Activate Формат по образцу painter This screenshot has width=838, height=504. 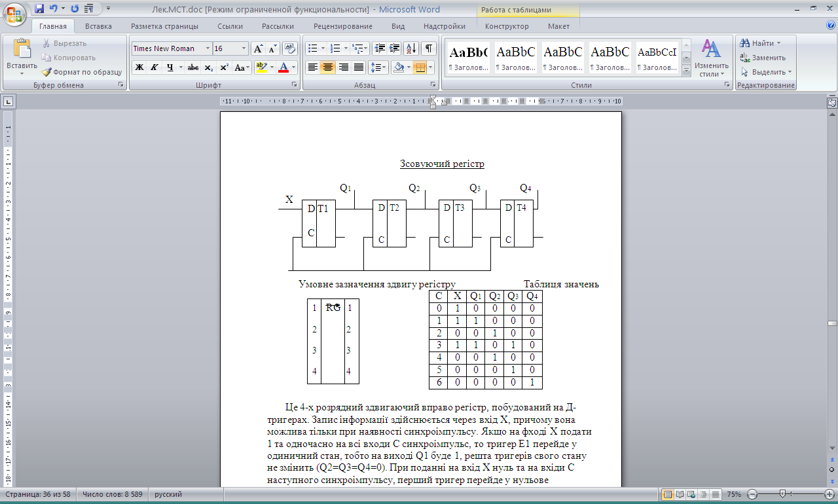tap(82, 72)
